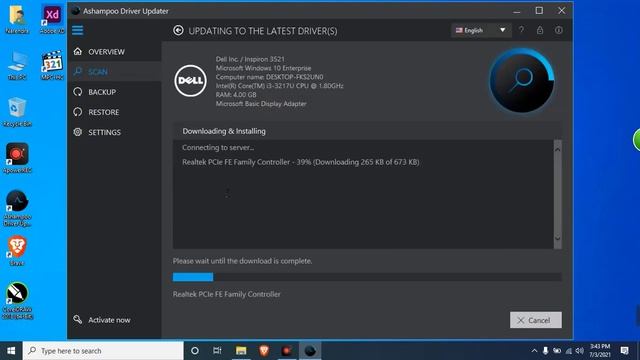This screenshot has width=640, height=360.
Task: Click 'Please wait until the download is complete' text
Action: pos(242,261)
